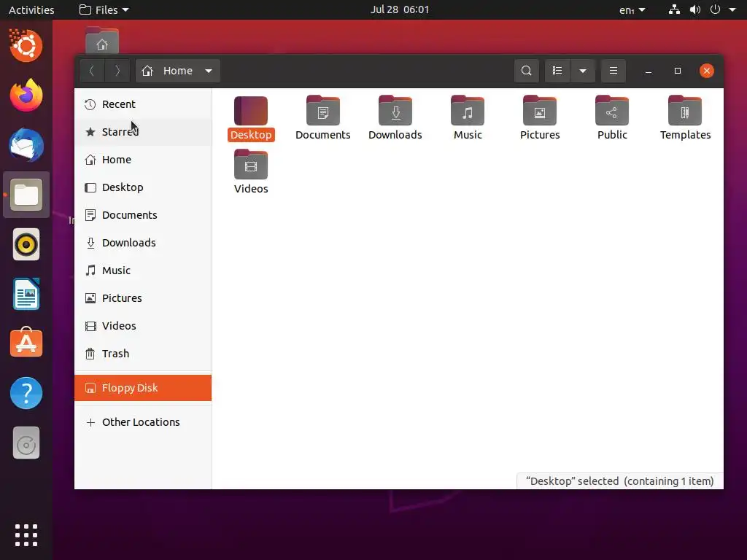Image resolution: width=747 pixels, height=560 pixels.
Task: Open the search magnifier in the header
Action: [x=527, y=71]
